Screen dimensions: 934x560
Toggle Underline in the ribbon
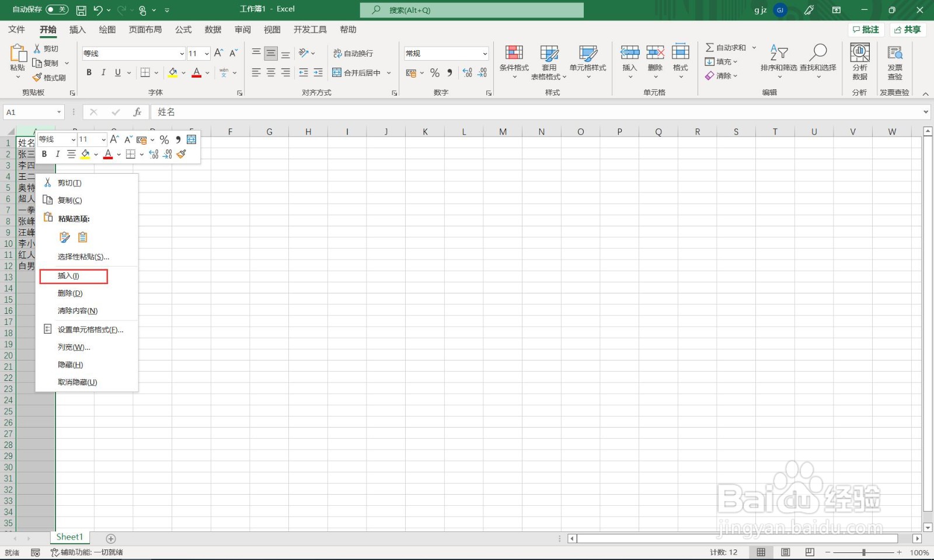coord(118,73)
